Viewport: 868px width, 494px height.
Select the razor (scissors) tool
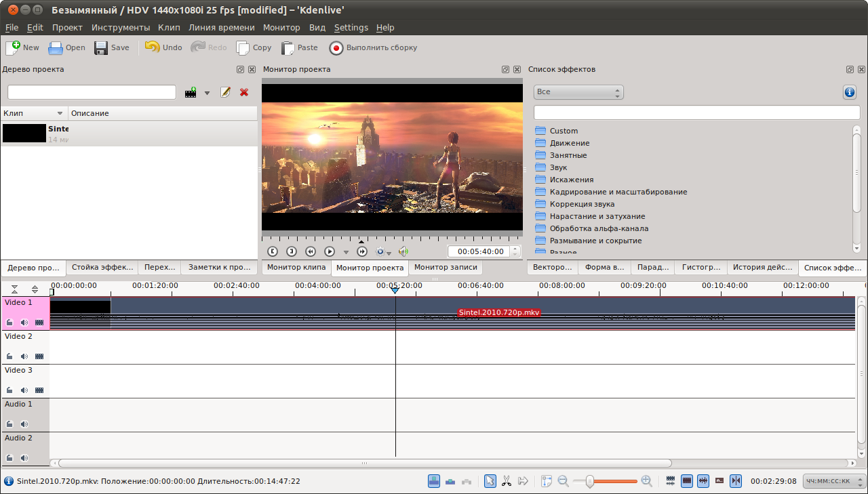tap(506, 481)
